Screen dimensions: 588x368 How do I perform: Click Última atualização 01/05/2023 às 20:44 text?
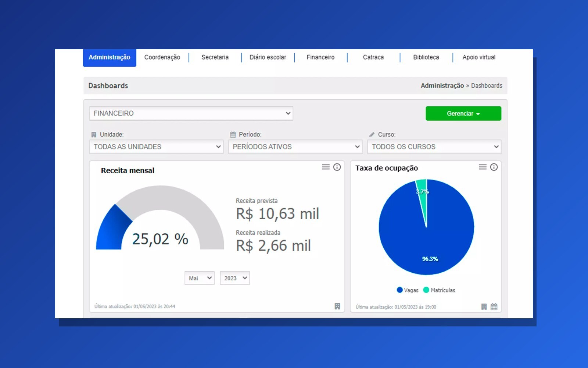tap(135, 306)
